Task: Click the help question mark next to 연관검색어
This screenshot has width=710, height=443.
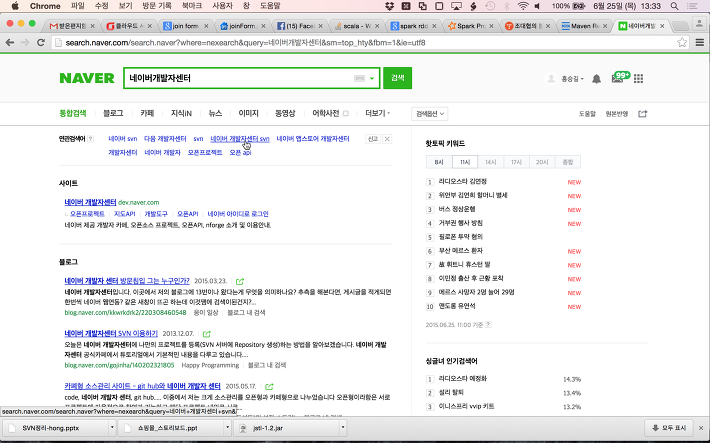Action: click(x=90, y=139)
